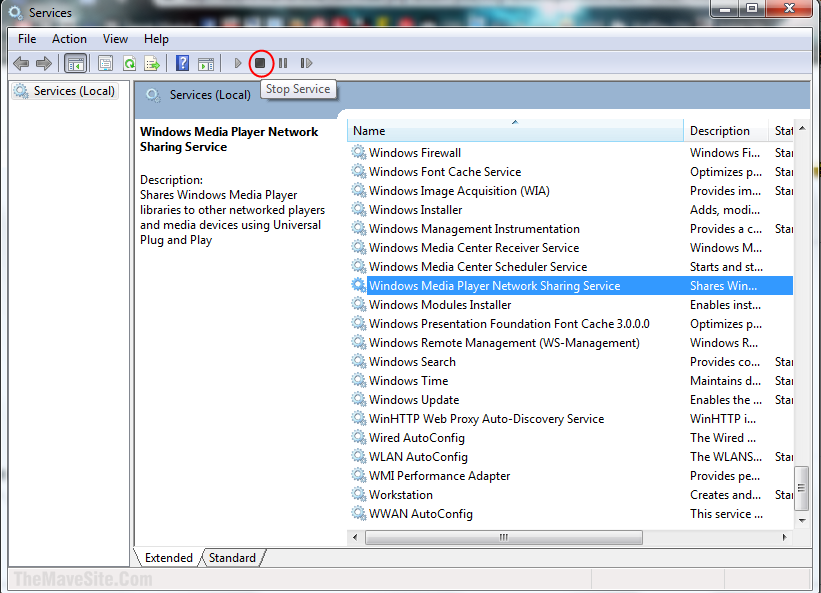Select the Workstation service
Image resolution: width=821 pixels, height=593 pixels.
click(x=570, y=494)
